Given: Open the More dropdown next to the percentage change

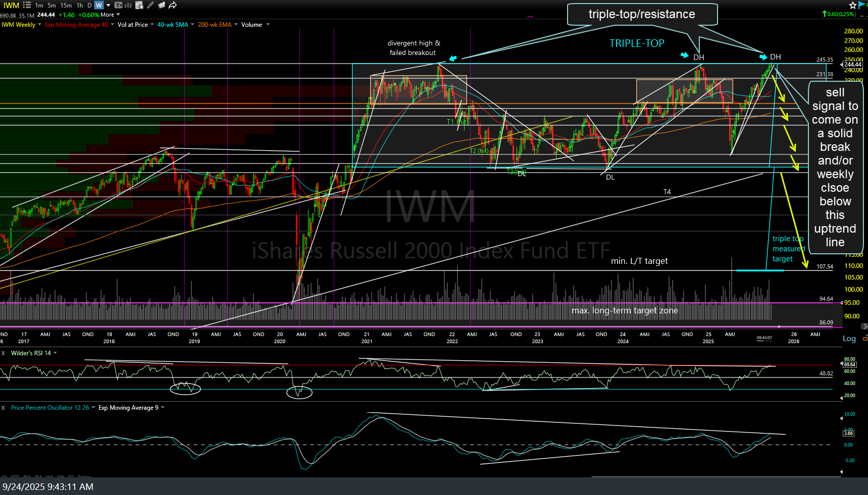Looking at the screenshot, I should [112, 15].
